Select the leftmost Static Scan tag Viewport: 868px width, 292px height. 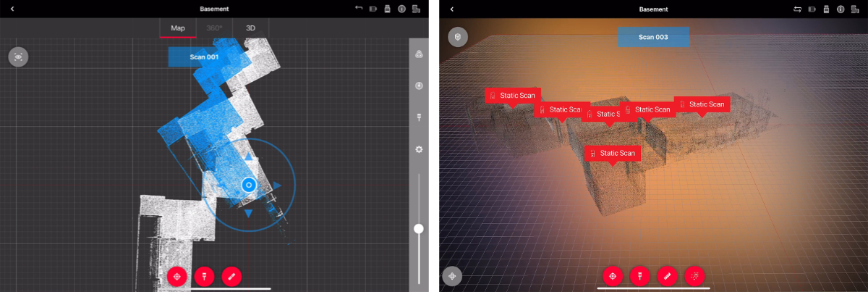[x=513, y=96]
